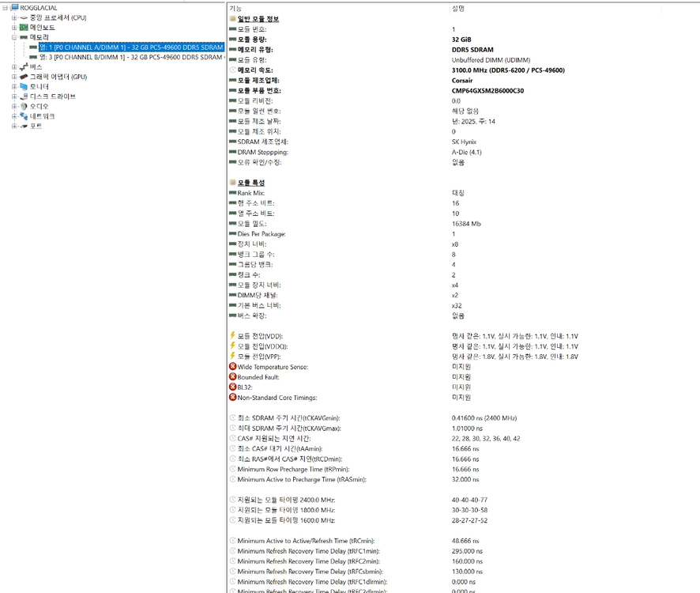
Task: Click the 버스 connector icon
Action: (24, 67)
